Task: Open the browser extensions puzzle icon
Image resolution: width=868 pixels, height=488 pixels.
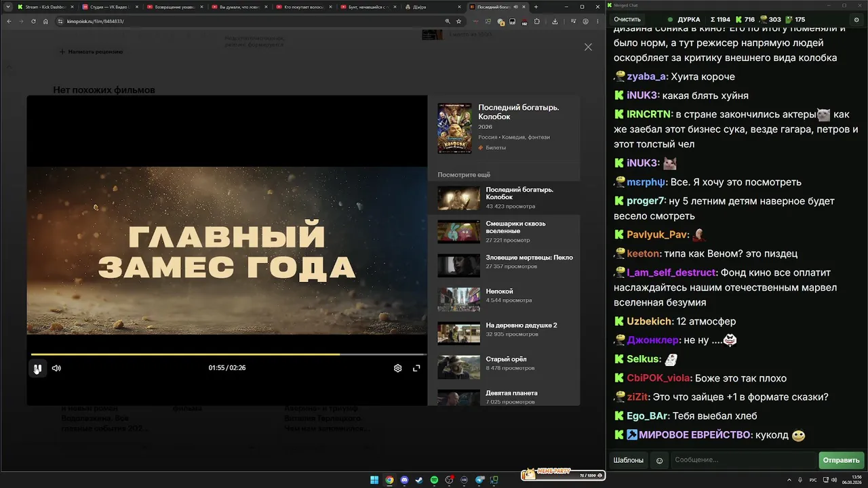Action: [x=537, y=21]
